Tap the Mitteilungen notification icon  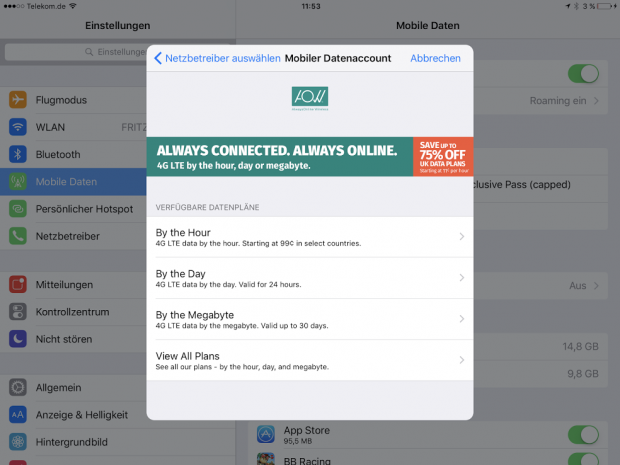pos(18,284)
